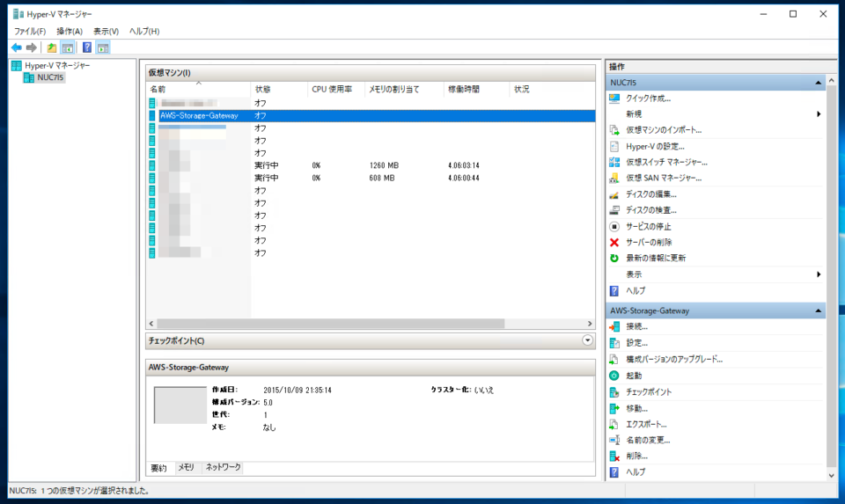Image resolution: width=845 pixels, height=504 pixels.
Task: Collapse the AWS-Storage-Gateway actions section
Action: [x=818, y=311]
